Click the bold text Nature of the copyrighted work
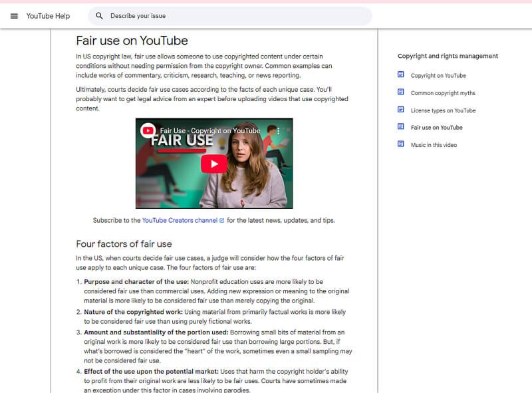Screen dimensions: 532x393 134,312
